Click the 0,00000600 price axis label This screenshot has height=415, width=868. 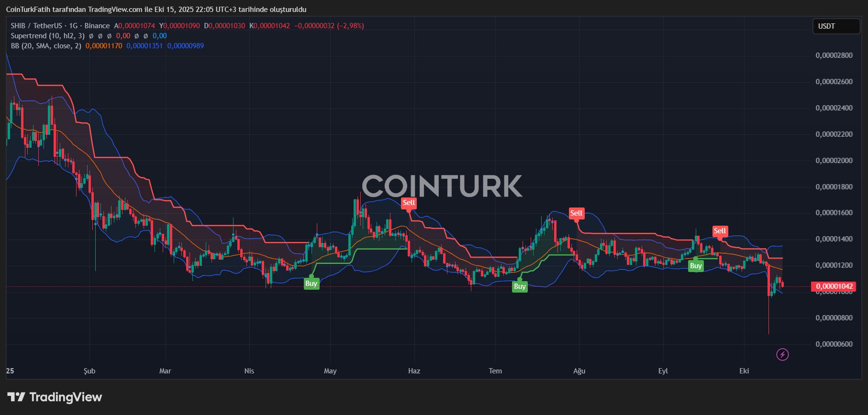coord(834,344)
